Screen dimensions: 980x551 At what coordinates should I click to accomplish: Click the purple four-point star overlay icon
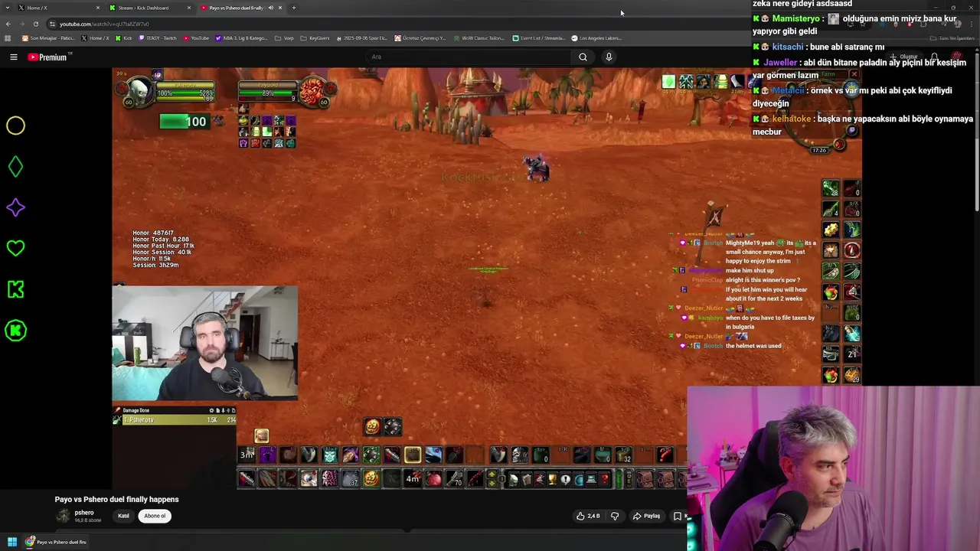point(15,207)
